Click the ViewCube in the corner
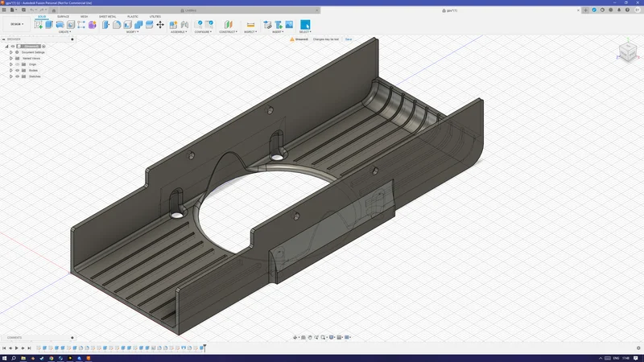644x362 pixels. tap(628, 51)
